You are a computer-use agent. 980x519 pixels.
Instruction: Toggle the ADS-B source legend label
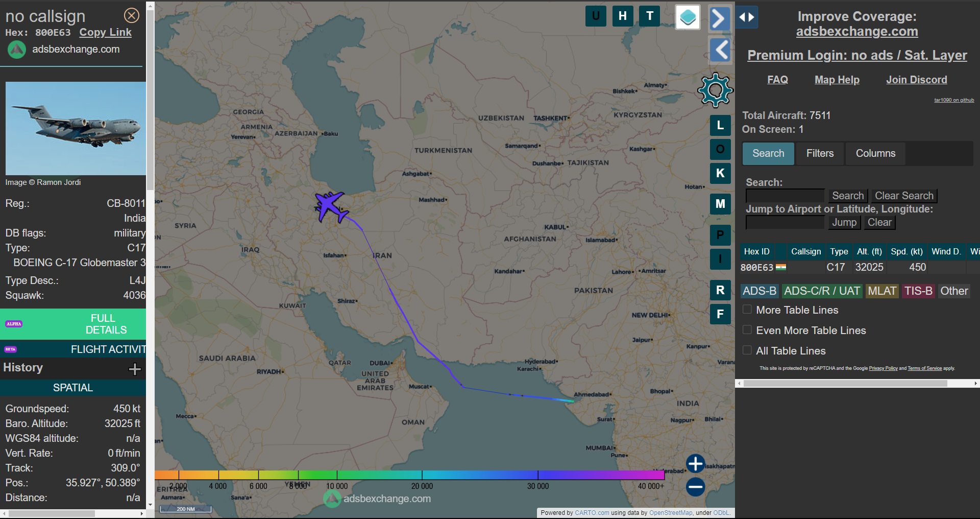(x=759, y=291)
